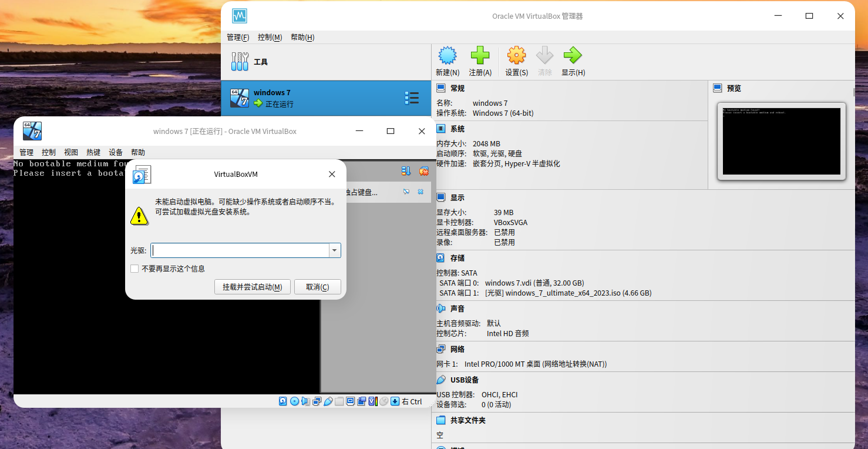Open the 帮助(H) menu in VirtualBox Manager
This screenshot has height=449, width=868.
[x=302, y=37]
